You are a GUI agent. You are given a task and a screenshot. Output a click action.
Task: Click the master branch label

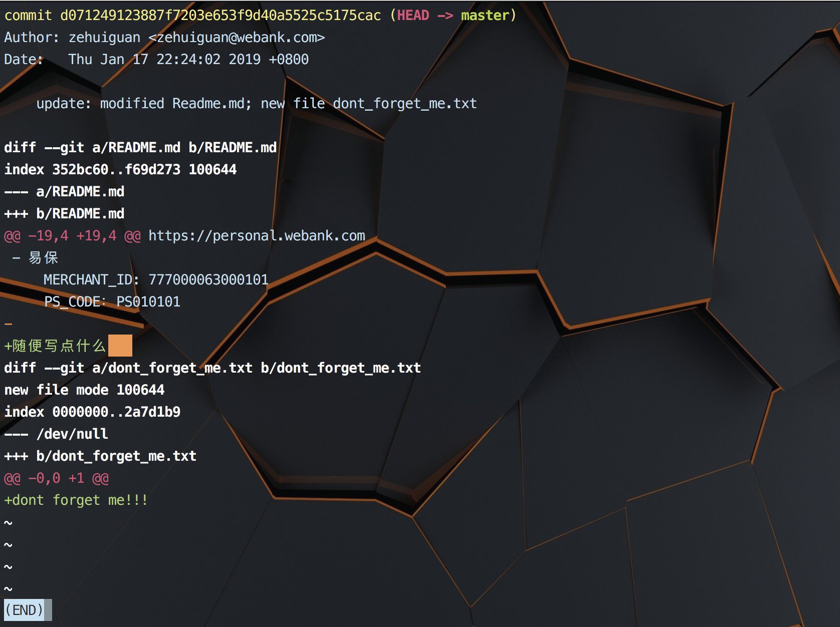click(485, 16)
